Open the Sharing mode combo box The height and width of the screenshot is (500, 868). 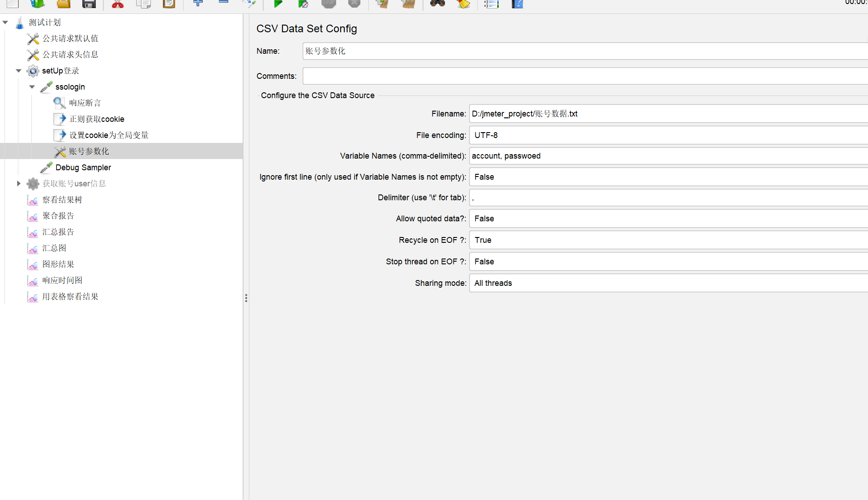pos(668,283)
